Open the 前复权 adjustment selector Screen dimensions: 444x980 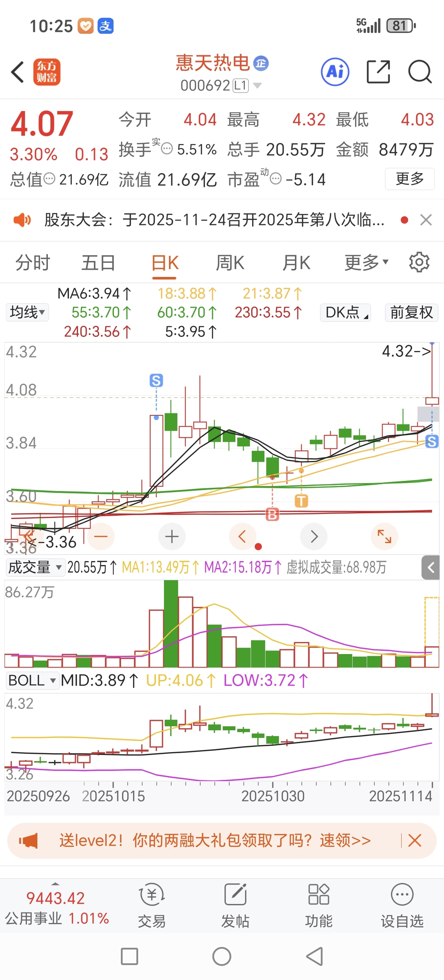412,313
